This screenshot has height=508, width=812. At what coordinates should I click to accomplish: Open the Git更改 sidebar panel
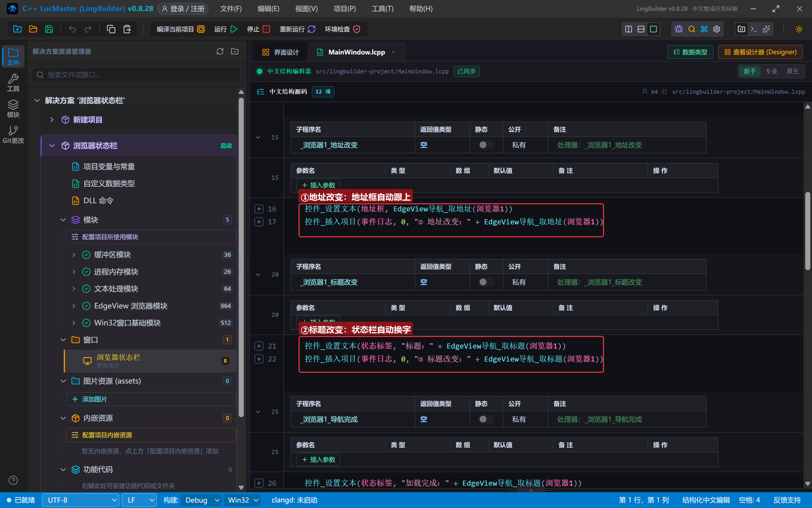(x=13, y=134)
